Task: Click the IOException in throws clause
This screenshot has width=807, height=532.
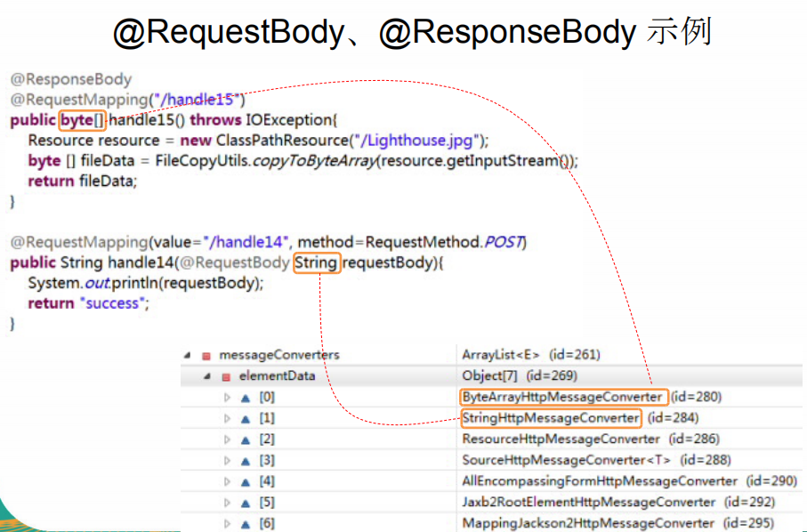Action: 288,120
